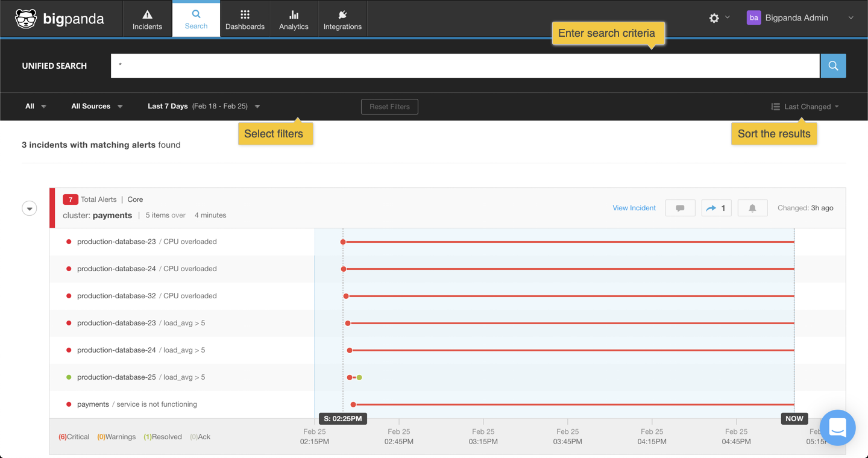Click the cluster: payments incident title
Screen dimensions: 868x458
point(98,215)
